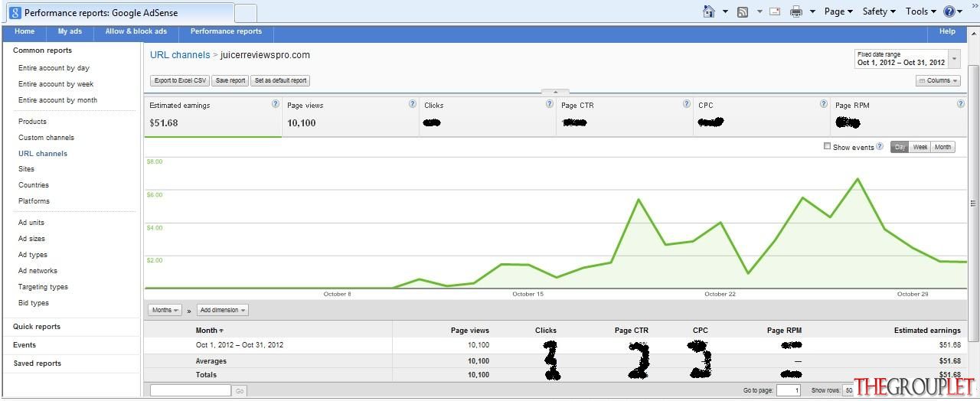The image size is (980, 401).
Task: Click the help icon beside Page RPM
Action: [961, 104]
